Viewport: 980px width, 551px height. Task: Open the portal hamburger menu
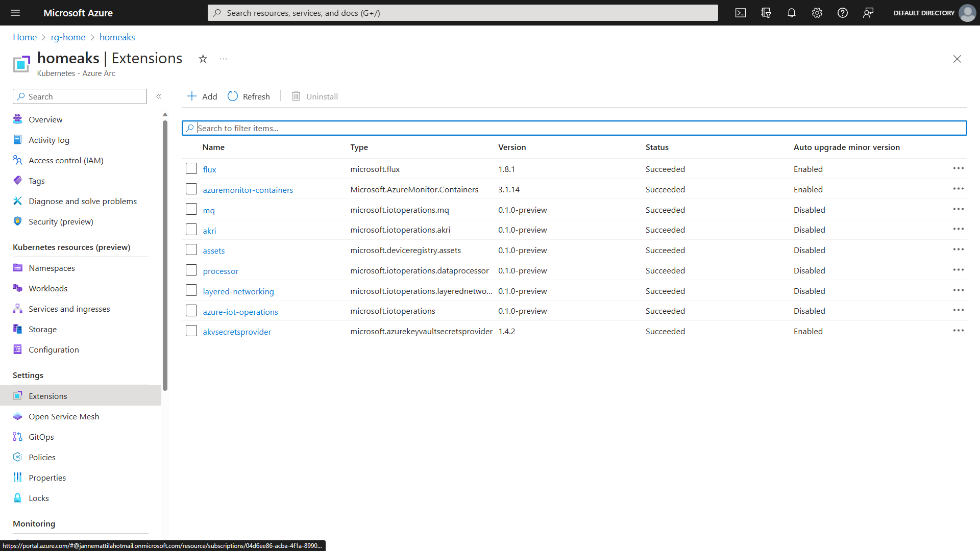click(15, 13)
